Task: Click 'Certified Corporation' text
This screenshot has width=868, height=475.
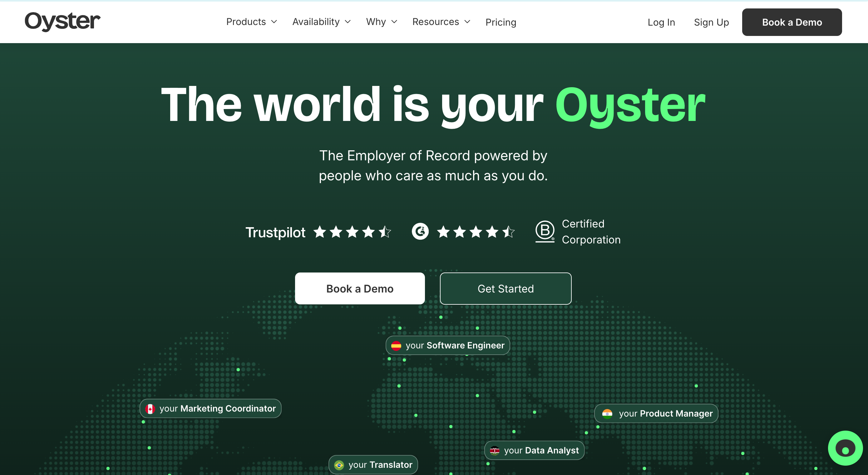Action: 591,232
